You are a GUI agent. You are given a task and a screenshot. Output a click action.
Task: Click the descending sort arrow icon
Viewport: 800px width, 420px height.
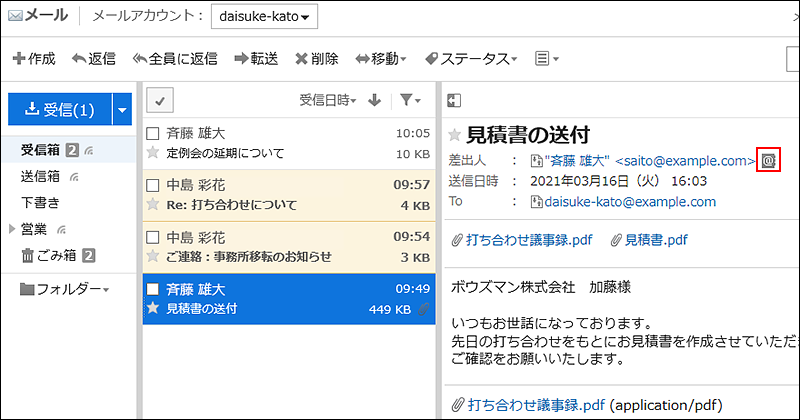click(x=374, y=100)
